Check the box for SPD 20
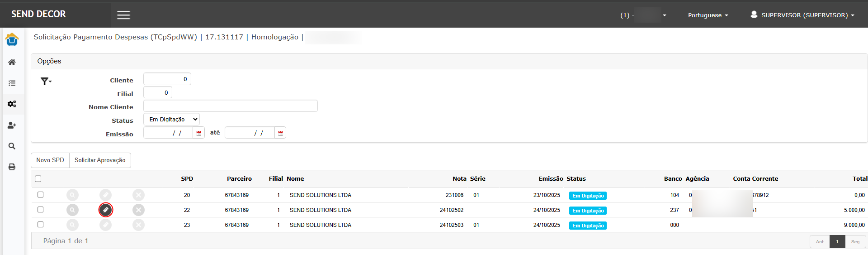The image size is (868, 255). 40,195
